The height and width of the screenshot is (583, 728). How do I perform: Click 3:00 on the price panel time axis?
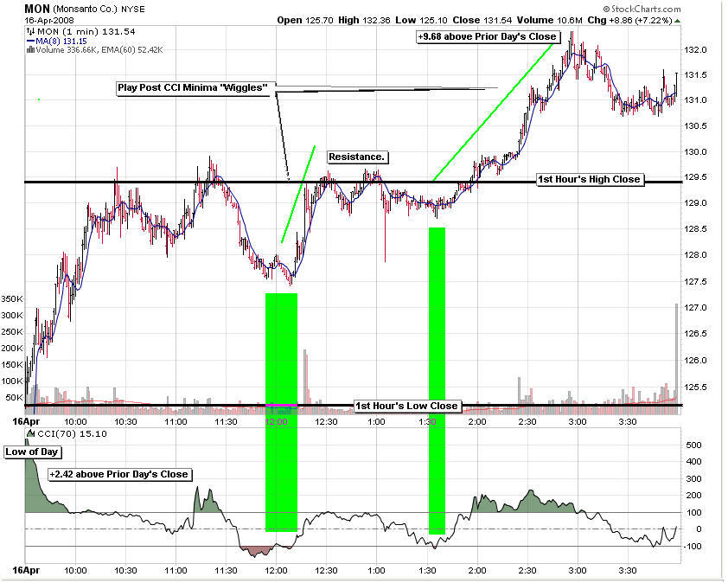(578, 422)
